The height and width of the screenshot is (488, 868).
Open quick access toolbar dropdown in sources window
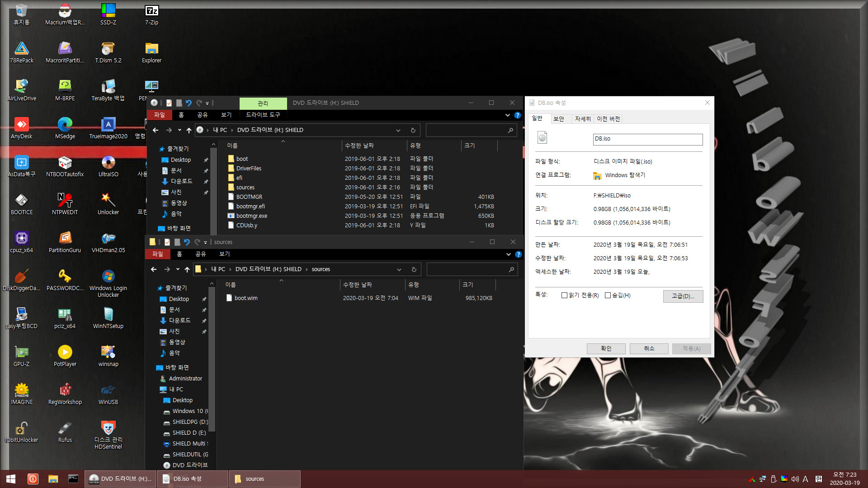click(205, 242)
